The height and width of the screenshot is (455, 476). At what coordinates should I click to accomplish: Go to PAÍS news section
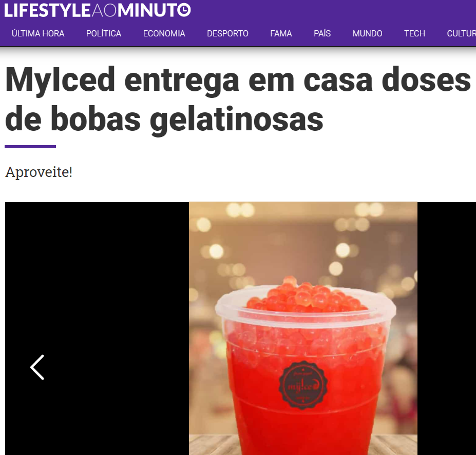point(322,33)
